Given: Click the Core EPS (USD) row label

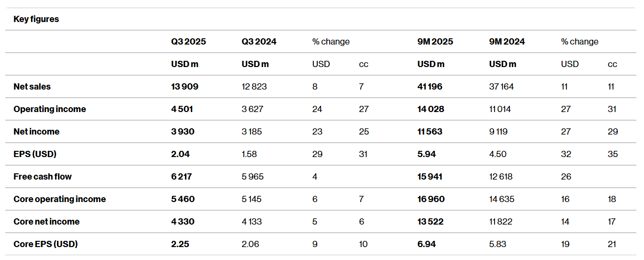Looking at the screenshot, I should pos(46,244).
